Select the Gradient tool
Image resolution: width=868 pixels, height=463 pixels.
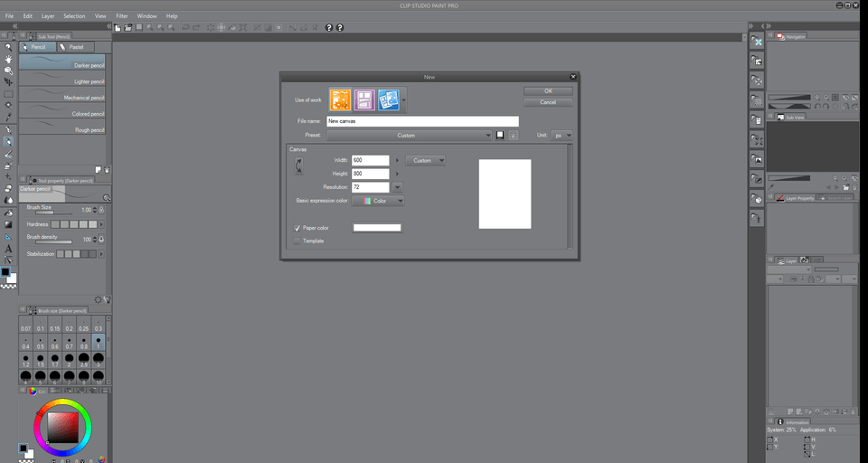pos(8,224)
